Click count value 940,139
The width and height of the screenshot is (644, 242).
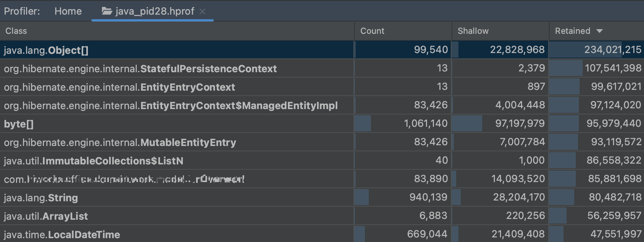pos(428,197)
